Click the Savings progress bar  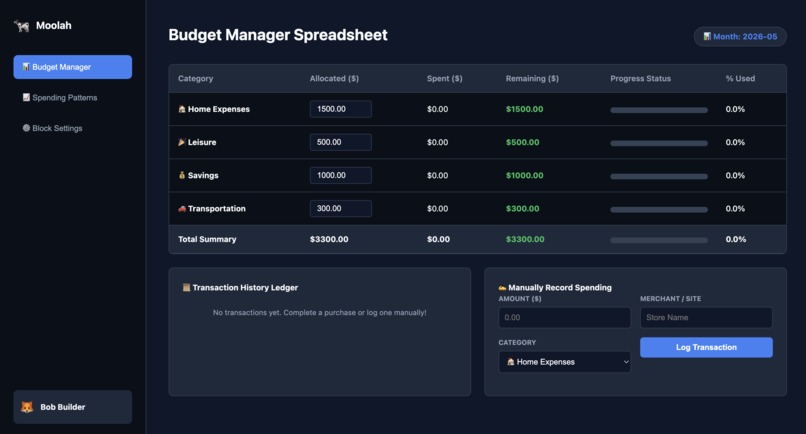pos(658,176)
